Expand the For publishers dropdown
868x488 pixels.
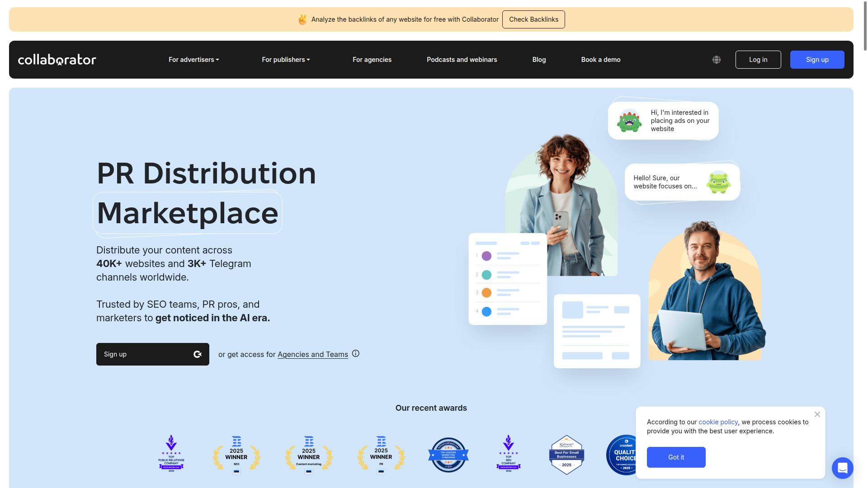[x=286, y=60]
